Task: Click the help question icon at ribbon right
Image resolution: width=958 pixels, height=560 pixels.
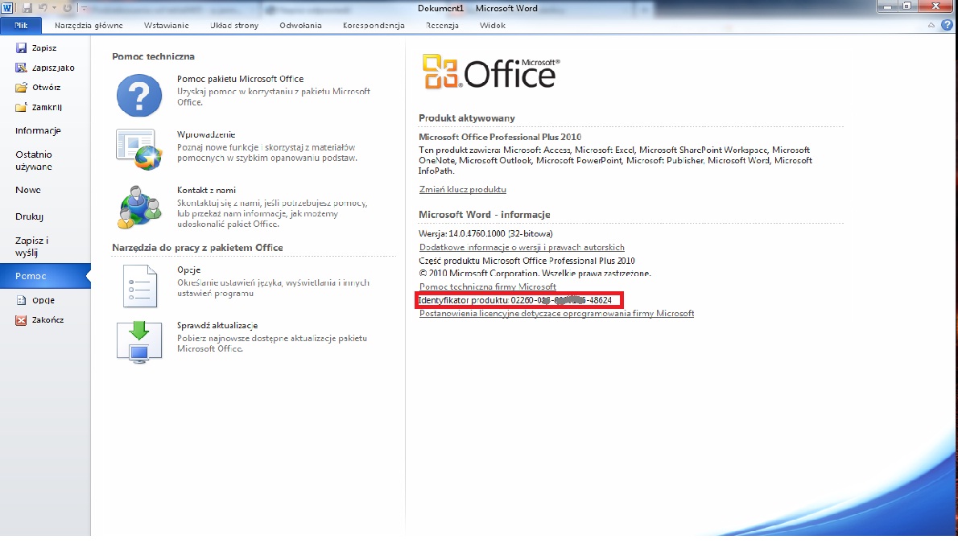Action: (x=947, y=25)
